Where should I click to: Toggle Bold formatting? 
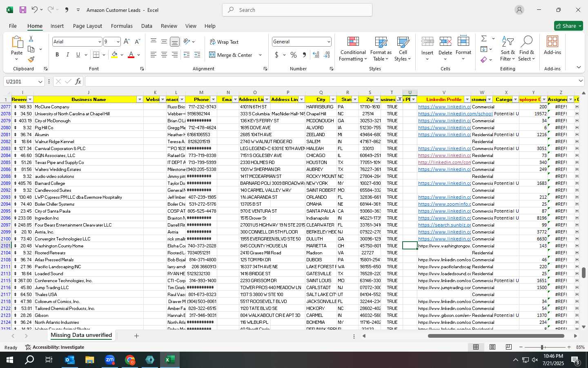tap(57, 55)
